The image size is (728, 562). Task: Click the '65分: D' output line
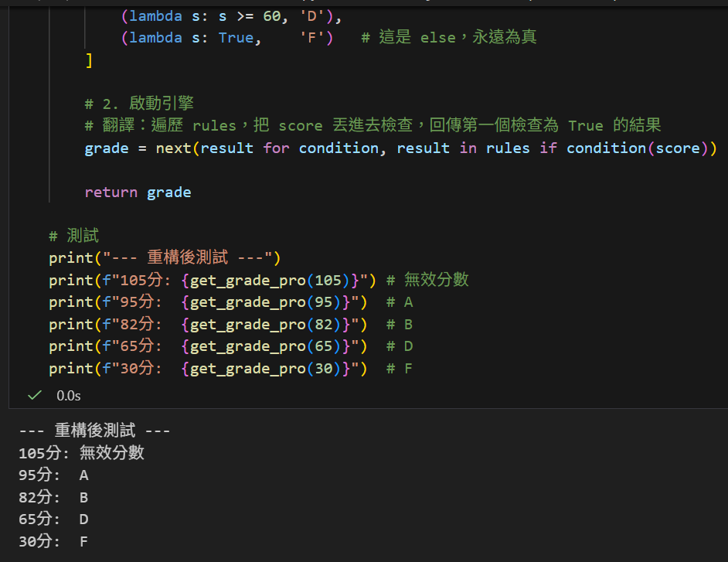click(53, 519)
